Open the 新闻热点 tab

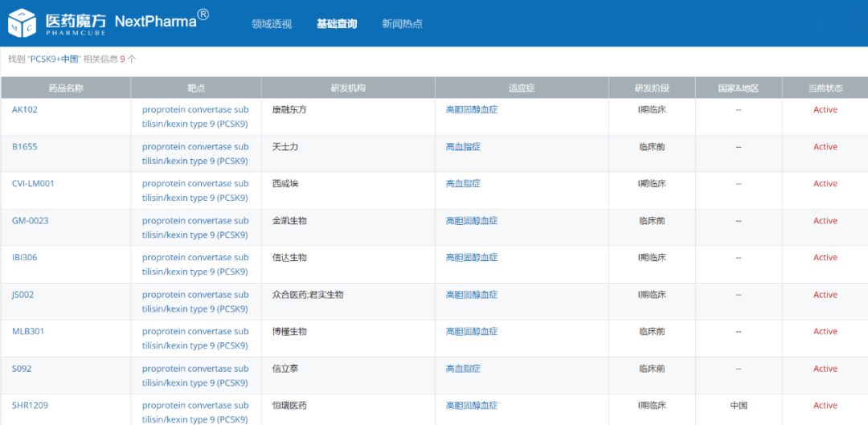pyautogui.click(x=402, y=24)
